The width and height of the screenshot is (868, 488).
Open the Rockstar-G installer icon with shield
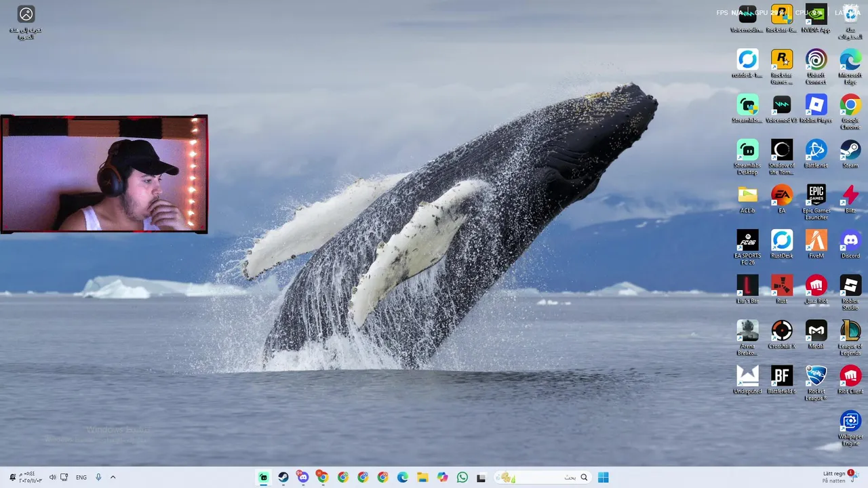(782, 18)
